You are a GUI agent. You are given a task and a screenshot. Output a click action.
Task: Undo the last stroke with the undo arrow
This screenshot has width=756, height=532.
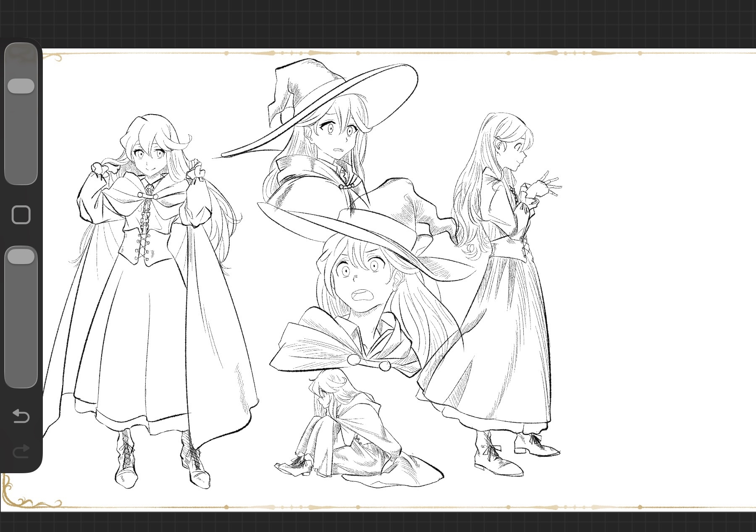pyautogui.click(x=21, y=416)
